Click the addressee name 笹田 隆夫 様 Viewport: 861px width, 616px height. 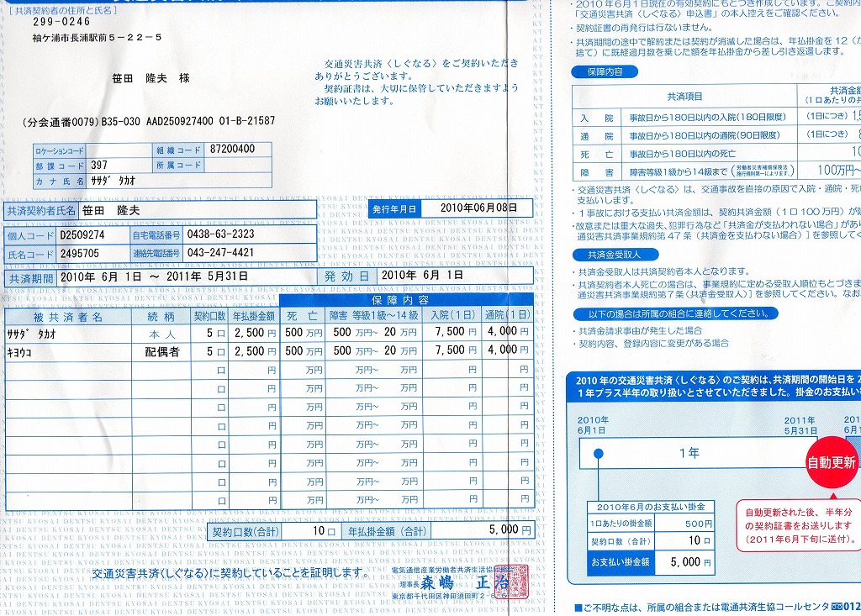point(151,78)
